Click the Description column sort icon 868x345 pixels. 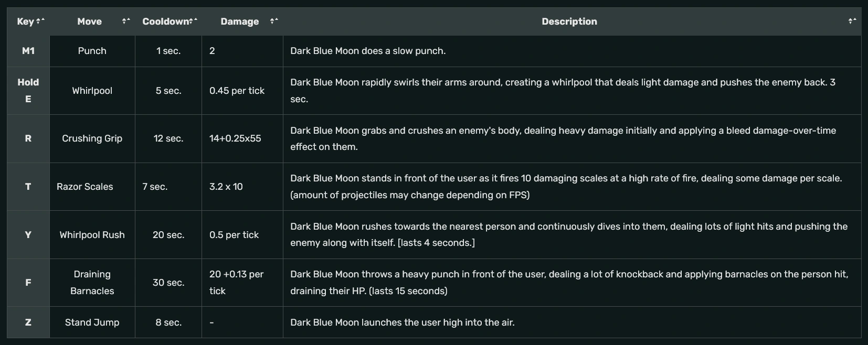852,21
